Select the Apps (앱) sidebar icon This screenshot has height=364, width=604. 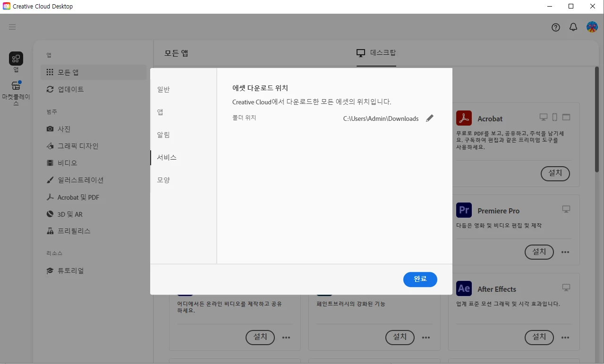tap(16, 62)
